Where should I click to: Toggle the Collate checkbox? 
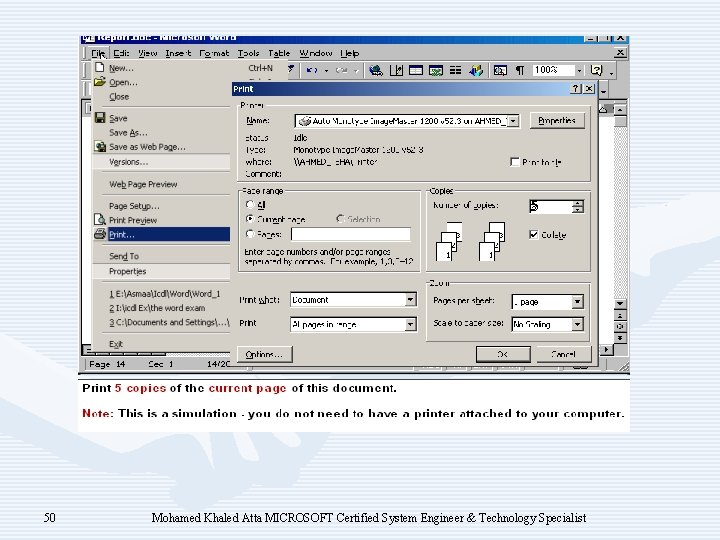533,235
